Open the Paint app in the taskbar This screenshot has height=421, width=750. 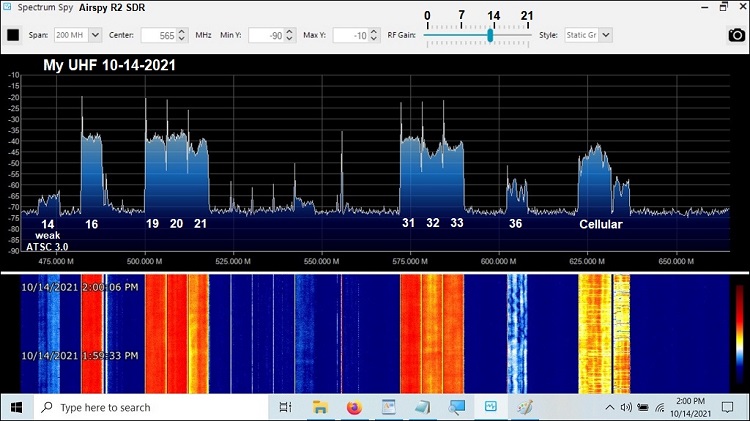524,407
